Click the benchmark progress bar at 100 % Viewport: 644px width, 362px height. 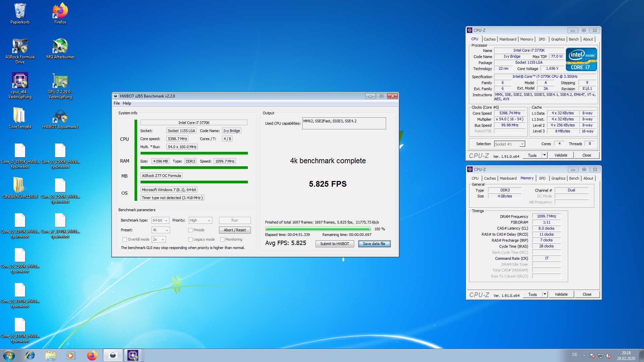click(x=318, y=229)
